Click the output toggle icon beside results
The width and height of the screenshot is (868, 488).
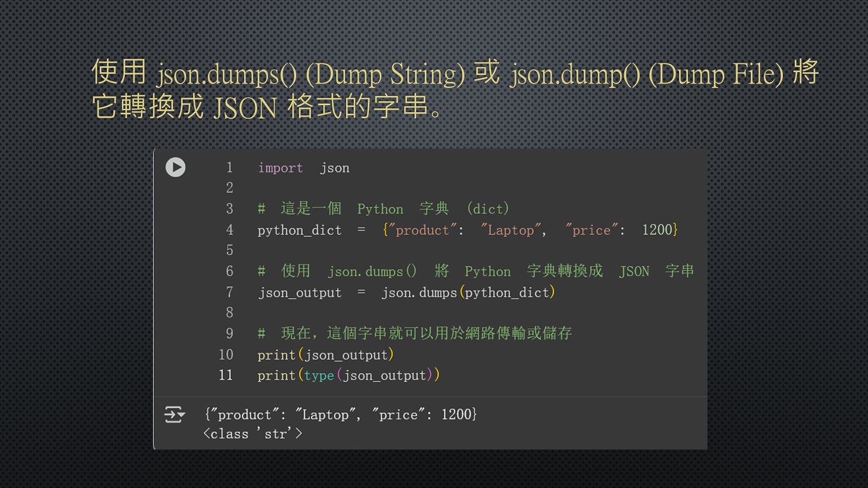pos(174,415)
